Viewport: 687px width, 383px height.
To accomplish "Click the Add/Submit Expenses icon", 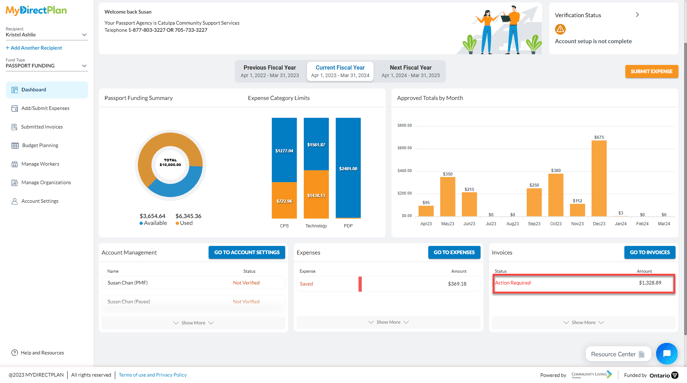I will 14,108.
